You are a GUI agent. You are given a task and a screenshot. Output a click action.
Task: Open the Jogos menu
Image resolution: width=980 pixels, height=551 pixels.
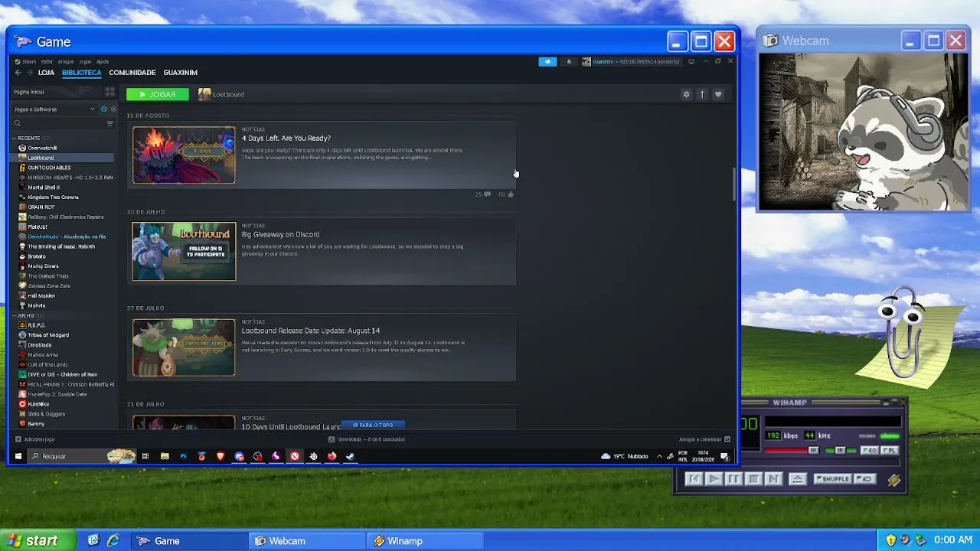85,61
